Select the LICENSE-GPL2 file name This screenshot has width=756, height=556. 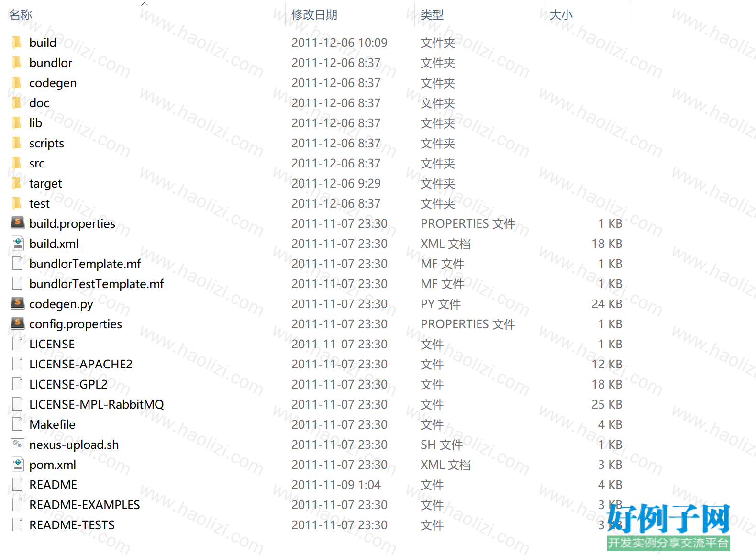tap(68, 384)
